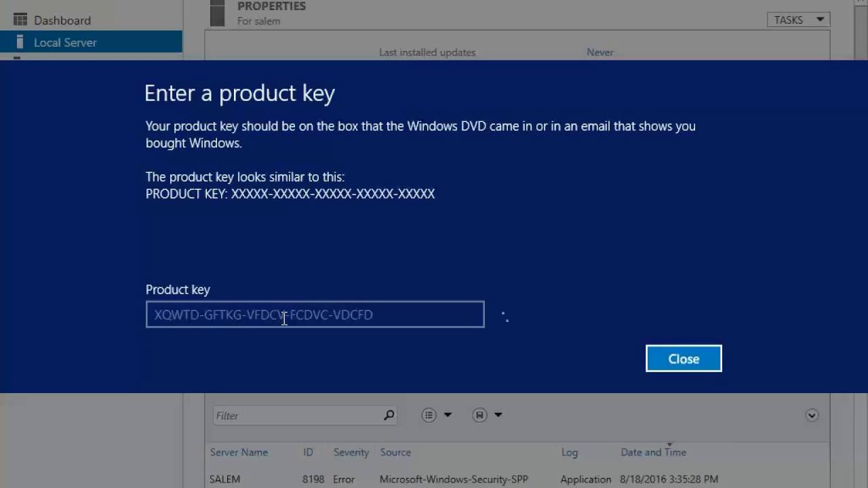Click the PROPERTIES heading text
The image size is (868, 488).
pos(271,6)
